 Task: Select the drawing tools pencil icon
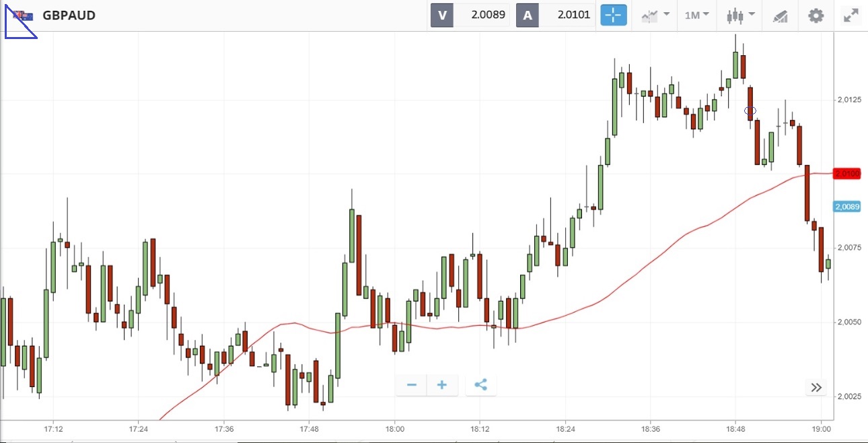click(781, 15)
